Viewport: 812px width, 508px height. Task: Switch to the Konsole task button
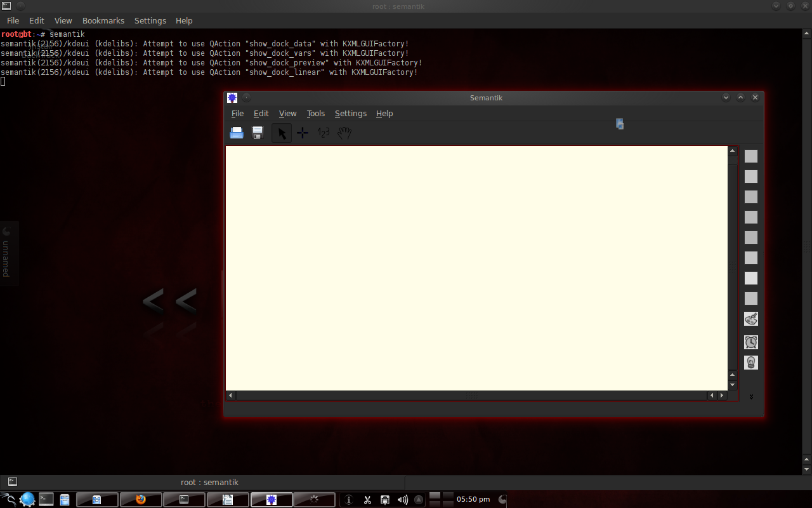click(x=184, y=500)
